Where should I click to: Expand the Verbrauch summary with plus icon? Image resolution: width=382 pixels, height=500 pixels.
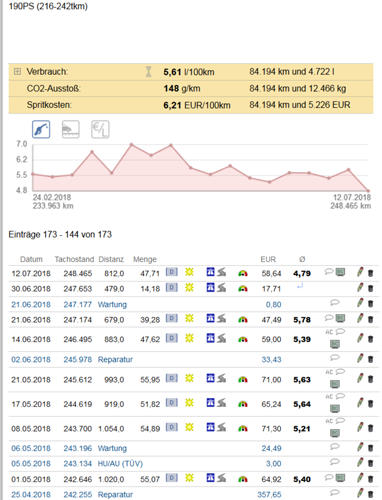(x=17, y=71)
